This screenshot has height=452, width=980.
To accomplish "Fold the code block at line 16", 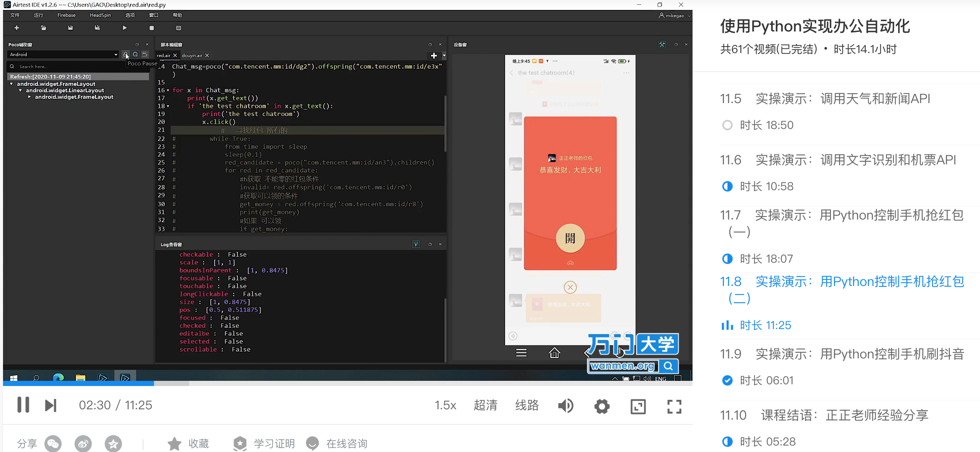I will tap(168, 90).
